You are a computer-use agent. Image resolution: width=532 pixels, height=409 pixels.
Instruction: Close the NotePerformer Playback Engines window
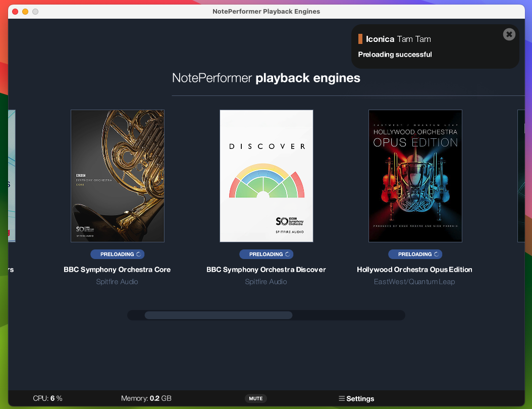coord(15,12)
